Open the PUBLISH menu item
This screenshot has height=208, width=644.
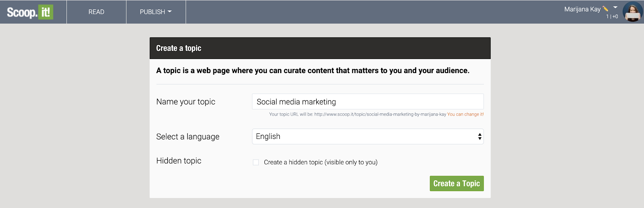pyautogui.click(x=156, y=12)
